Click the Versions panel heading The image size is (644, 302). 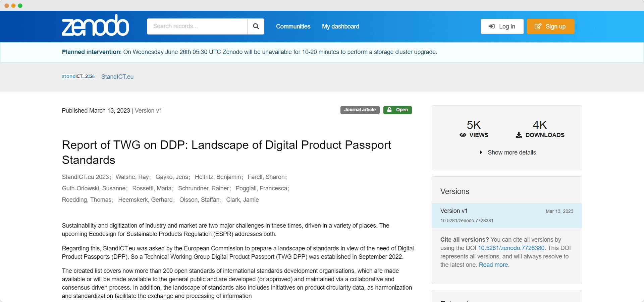coord(455,191)
